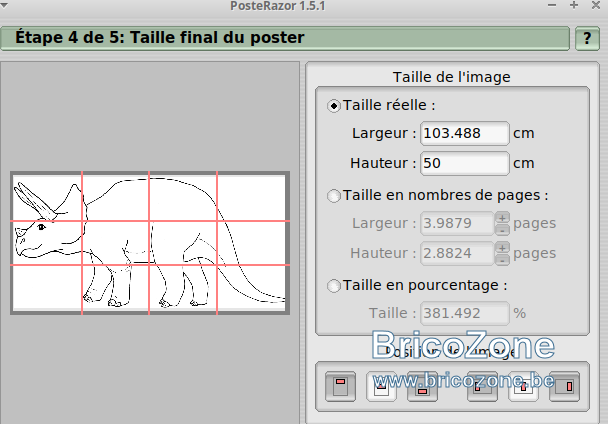The image size is (608, 424).
Task: Click the percentage Taille field 381.492
Action: coord(465,313)
